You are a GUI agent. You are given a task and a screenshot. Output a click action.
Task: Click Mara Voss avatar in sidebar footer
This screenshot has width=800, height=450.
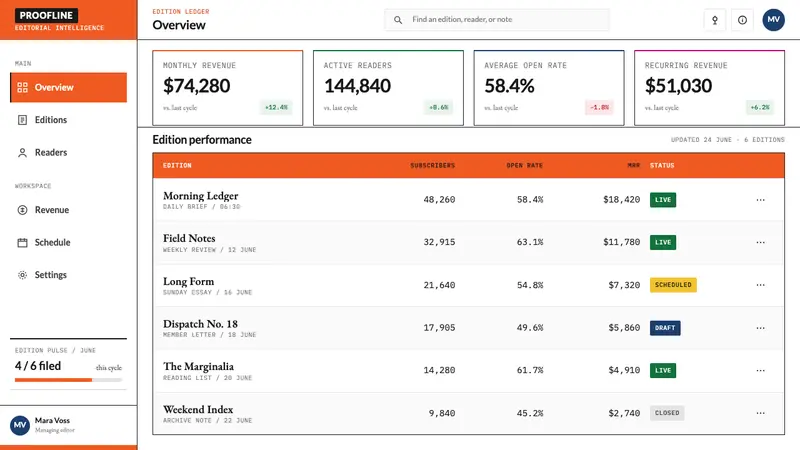point(20,425)
